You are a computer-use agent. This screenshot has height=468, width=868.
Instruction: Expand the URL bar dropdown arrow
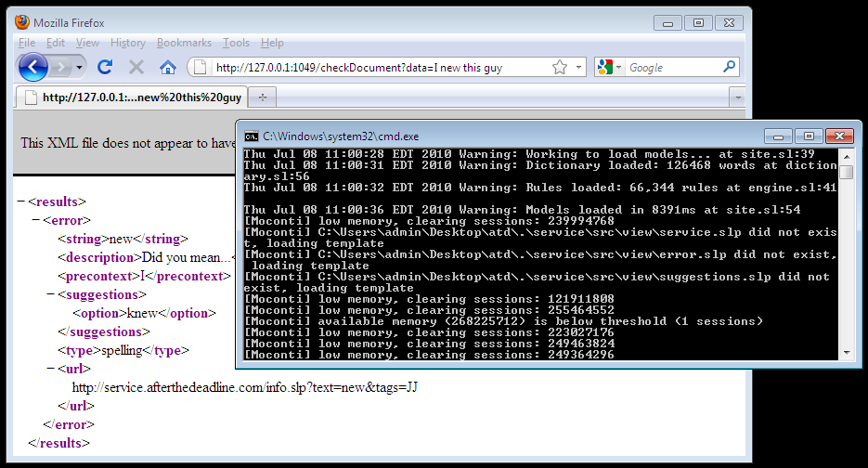pos(578,67)
